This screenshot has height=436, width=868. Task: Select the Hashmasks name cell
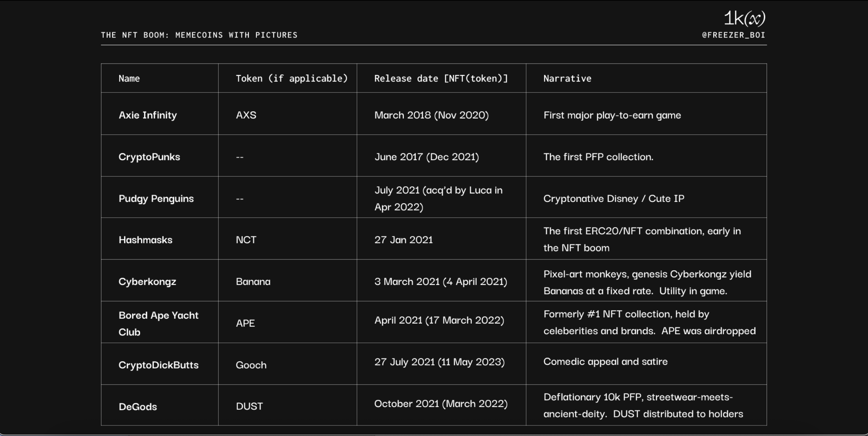tap(145, 240)
